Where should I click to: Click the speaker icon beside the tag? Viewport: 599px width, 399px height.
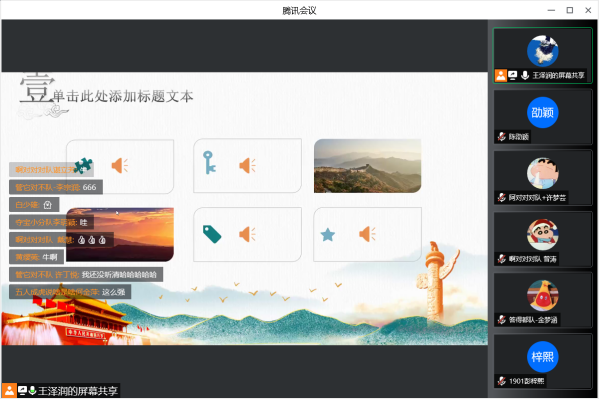[x=248, y=234]
